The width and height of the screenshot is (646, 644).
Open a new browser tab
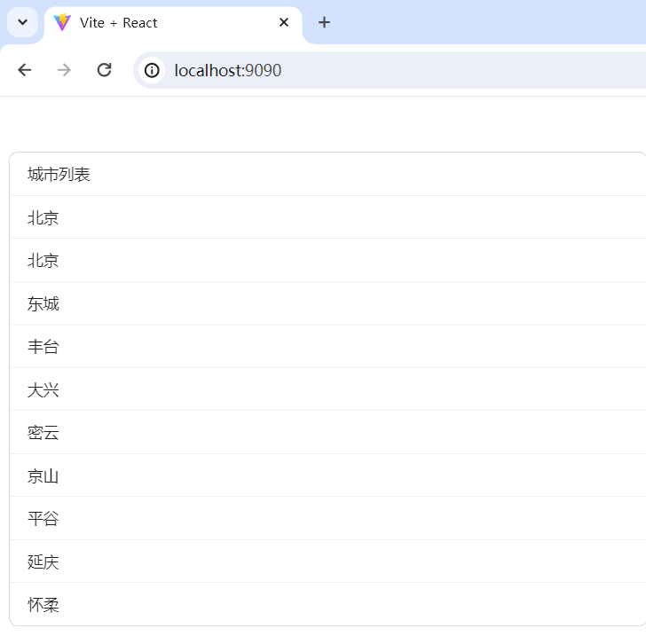pyautogui.click(x=324, y=22)
